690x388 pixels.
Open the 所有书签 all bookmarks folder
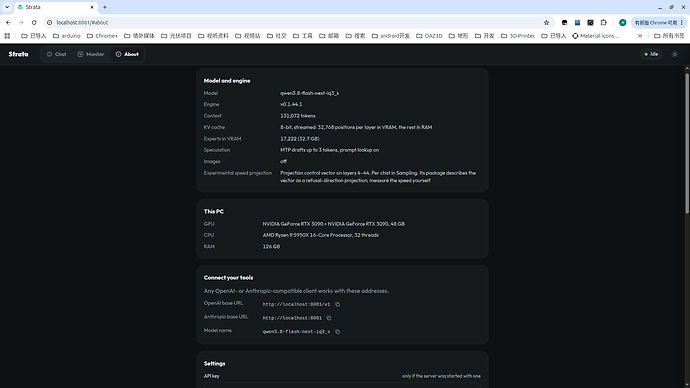tap(669, 36)
